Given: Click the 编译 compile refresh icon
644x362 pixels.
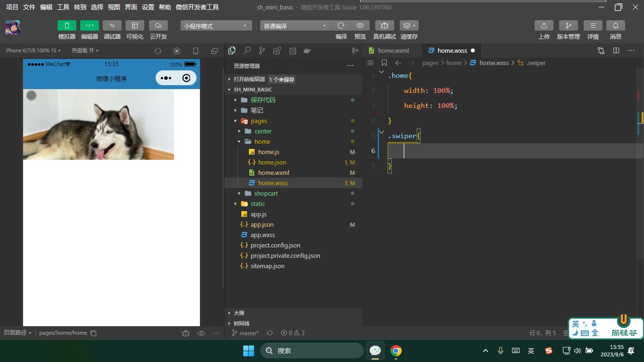Looking at the screenshot, I should click(x=341, y=25).
